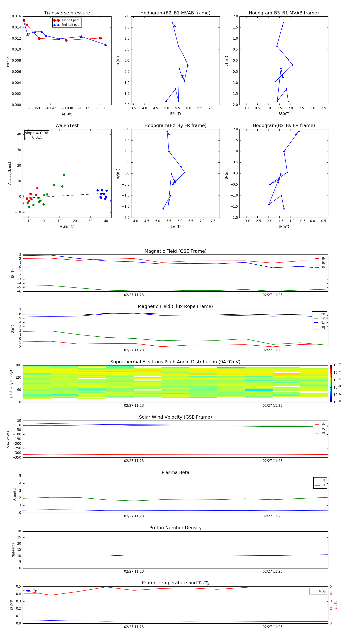Image resolution: width=351 pixels, height=644 pixels.
Task: Click the "Bz(nT)" x-axis label
Action: click(x=175, y=227)
